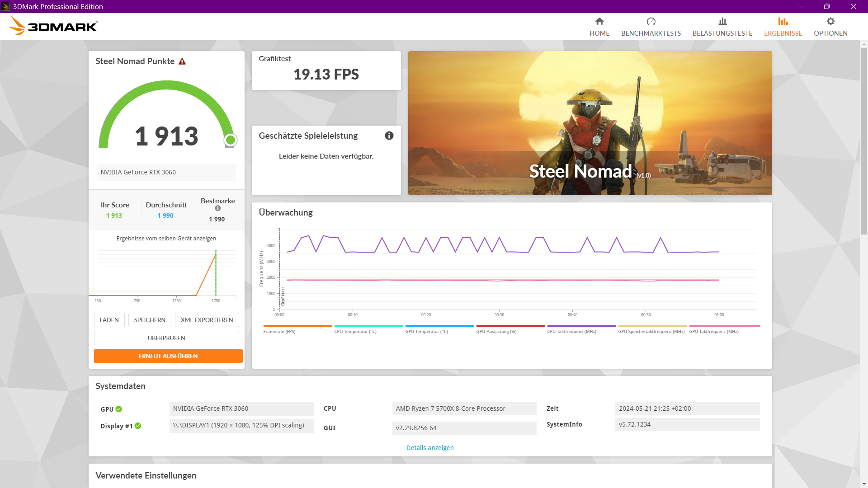Open Belastungsteste via its bar chart icon

pos(722,21)
